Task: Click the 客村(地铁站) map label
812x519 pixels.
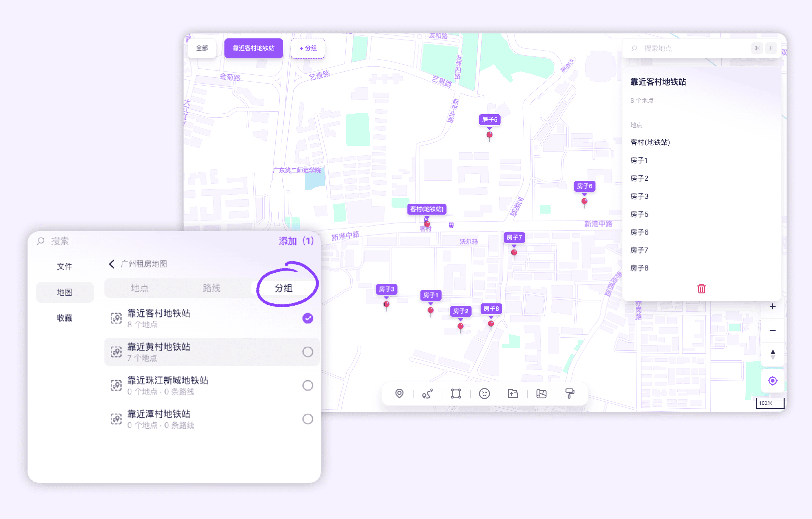Action: point(426,209)
